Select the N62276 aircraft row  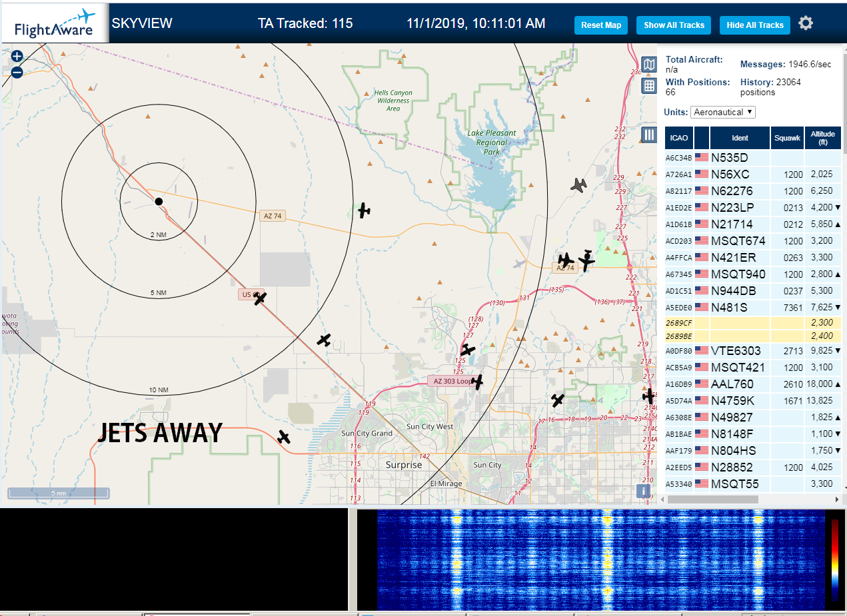753,191
